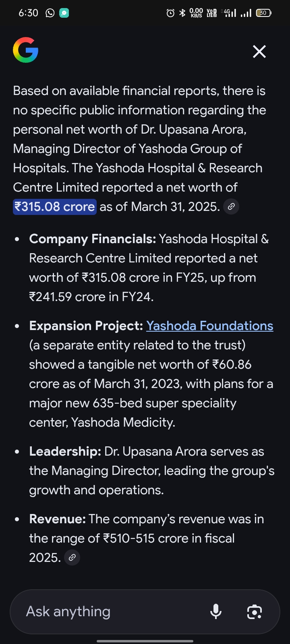Open WhatsApp notification icon in status bar
Screen dimensions: 290x644
click(50, 13)
